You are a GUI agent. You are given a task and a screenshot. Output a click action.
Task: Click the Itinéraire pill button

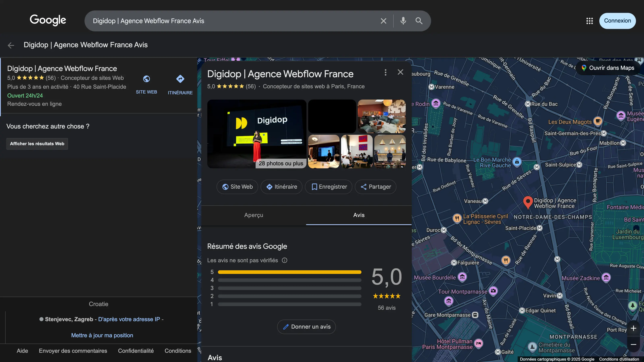282,187
